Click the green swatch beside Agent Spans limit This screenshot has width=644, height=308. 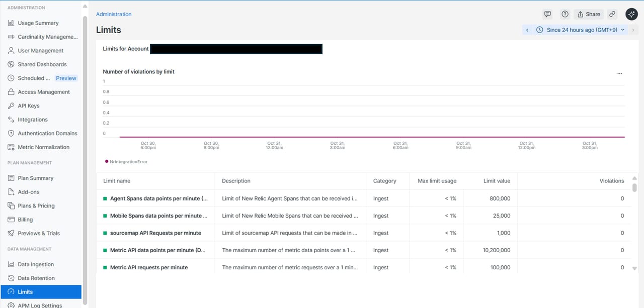tap(105, 198)
